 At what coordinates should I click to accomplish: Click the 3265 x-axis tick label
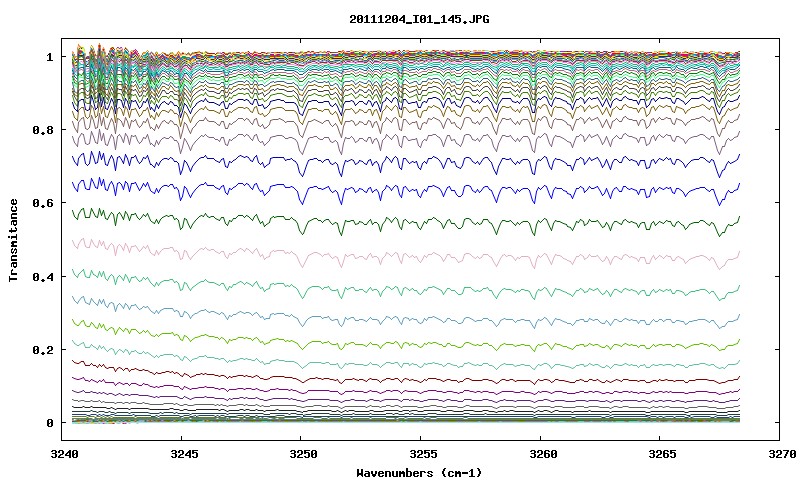(660, 454)
